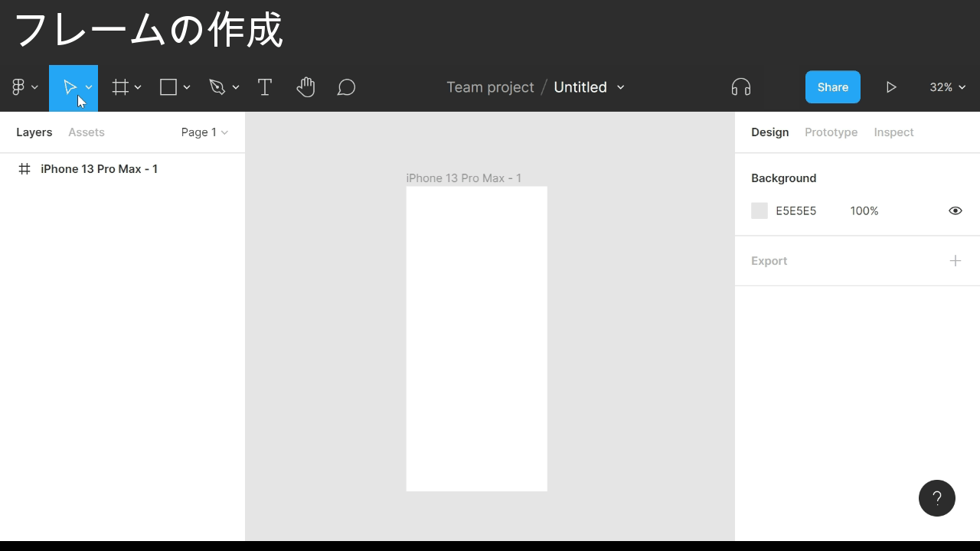Expand the Frame tool options chevron

point(138,87)
